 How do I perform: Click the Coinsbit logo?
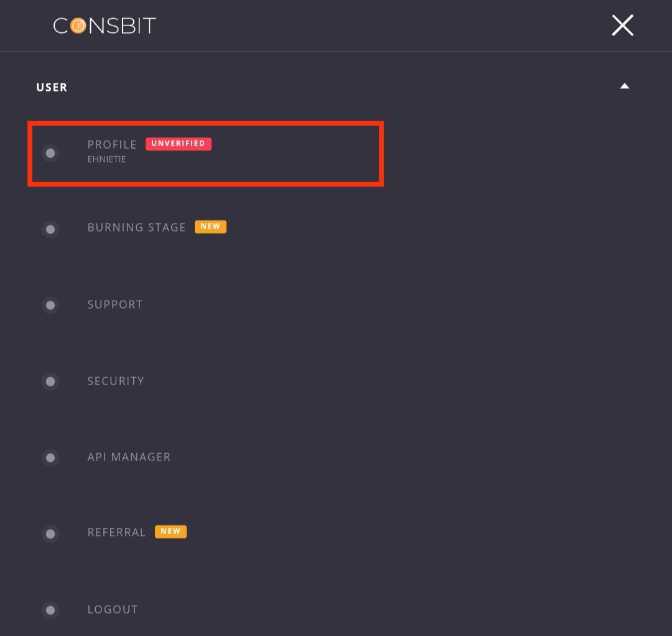click(105, 26)
